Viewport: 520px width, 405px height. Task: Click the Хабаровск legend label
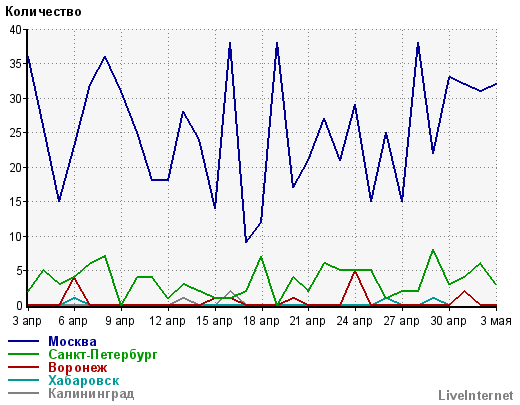84,380
